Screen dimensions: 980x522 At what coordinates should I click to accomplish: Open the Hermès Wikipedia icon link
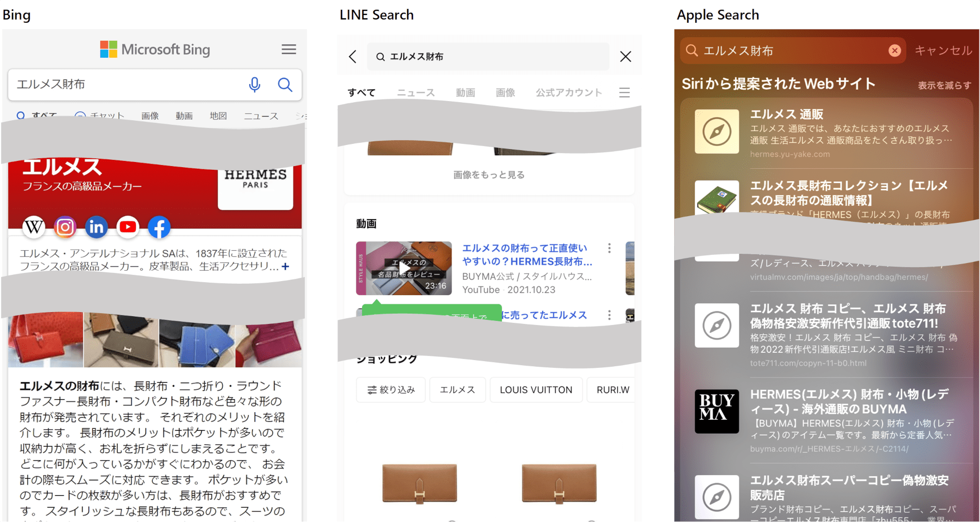pos(34,227)
